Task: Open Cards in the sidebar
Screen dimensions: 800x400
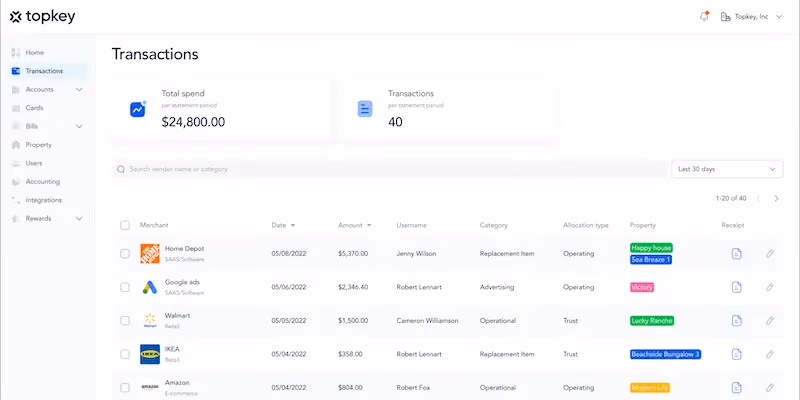Action: coord(35,108)
